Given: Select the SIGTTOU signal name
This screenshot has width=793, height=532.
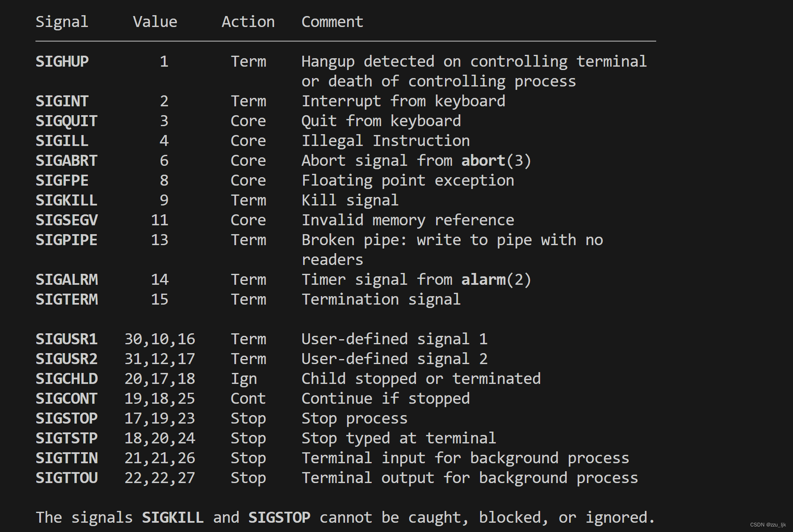Looking at the screenshot, I should (66, 478).
